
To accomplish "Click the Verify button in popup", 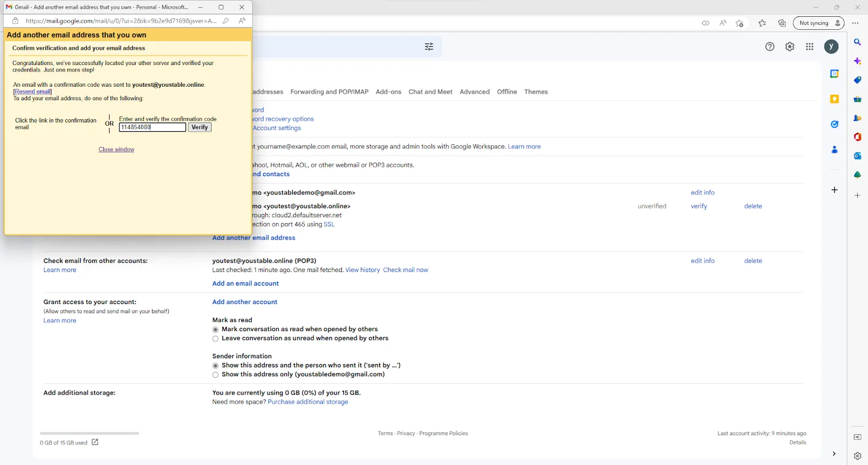I will tap(200, 127).
